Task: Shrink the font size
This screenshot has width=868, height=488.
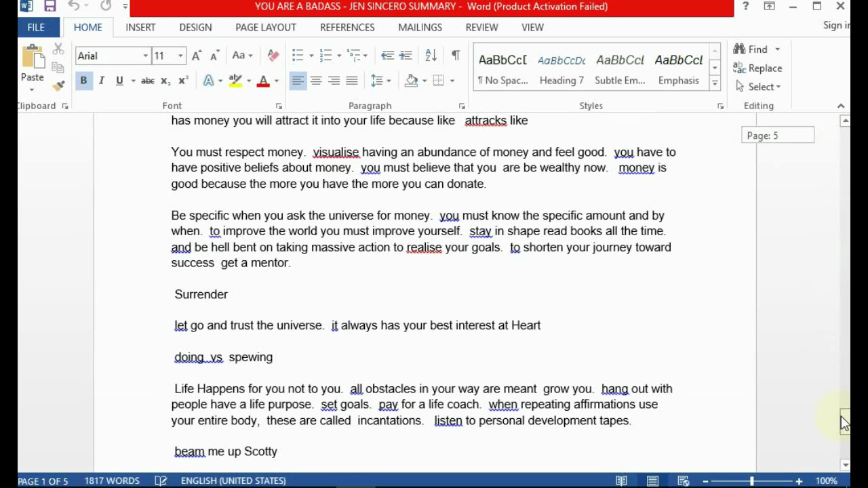Action: (214, 56)
